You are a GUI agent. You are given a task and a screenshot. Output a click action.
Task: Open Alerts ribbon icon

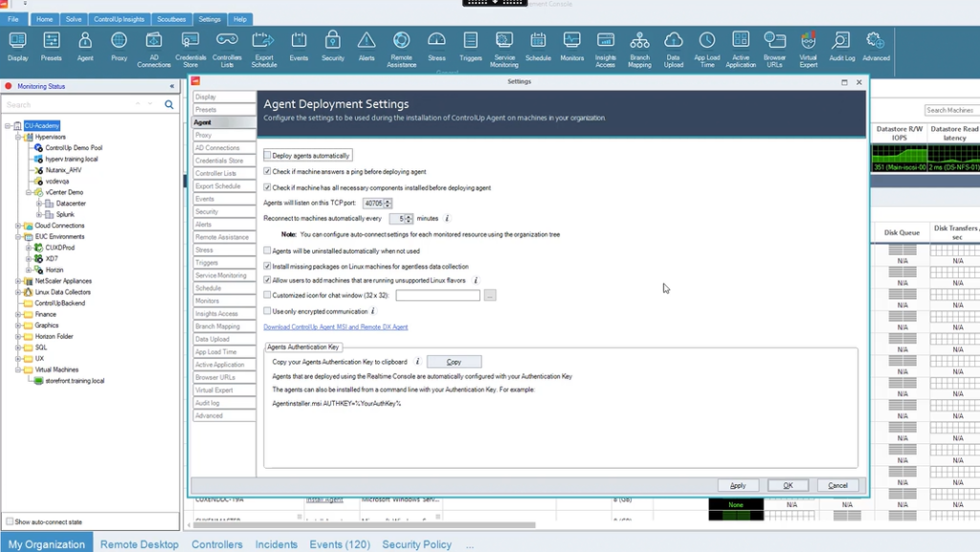(367, 47)
